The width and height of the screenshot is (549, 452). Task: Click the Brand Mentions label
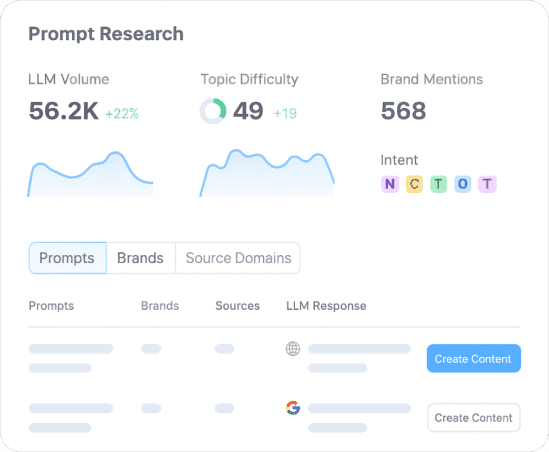click(432, 79)
